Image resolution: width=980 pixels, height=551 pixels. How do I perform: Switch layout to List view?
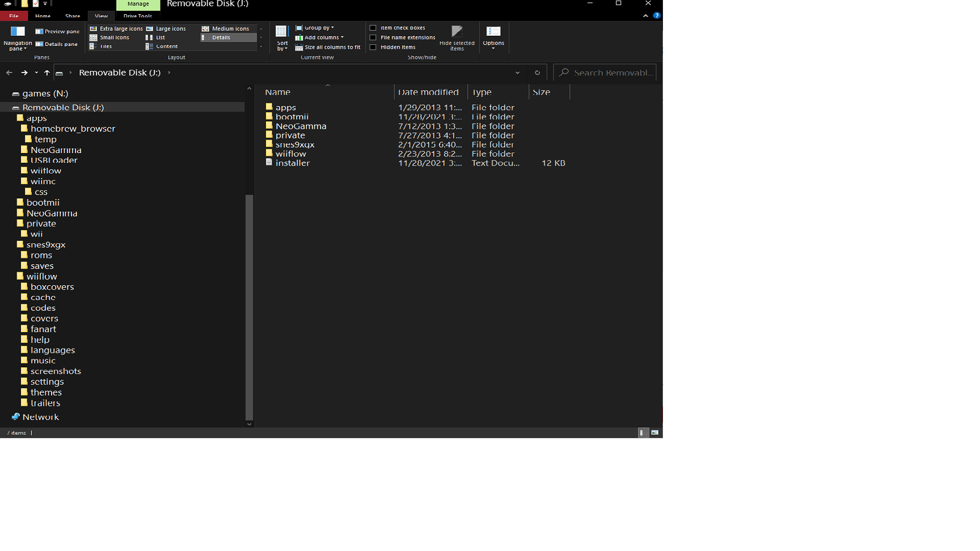point(155,37)
